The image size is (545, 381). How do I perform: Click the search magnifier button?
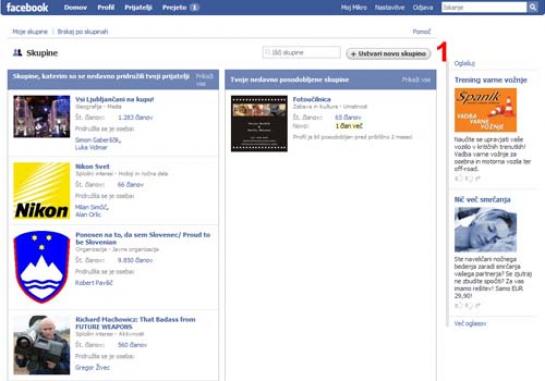point(533,7)
